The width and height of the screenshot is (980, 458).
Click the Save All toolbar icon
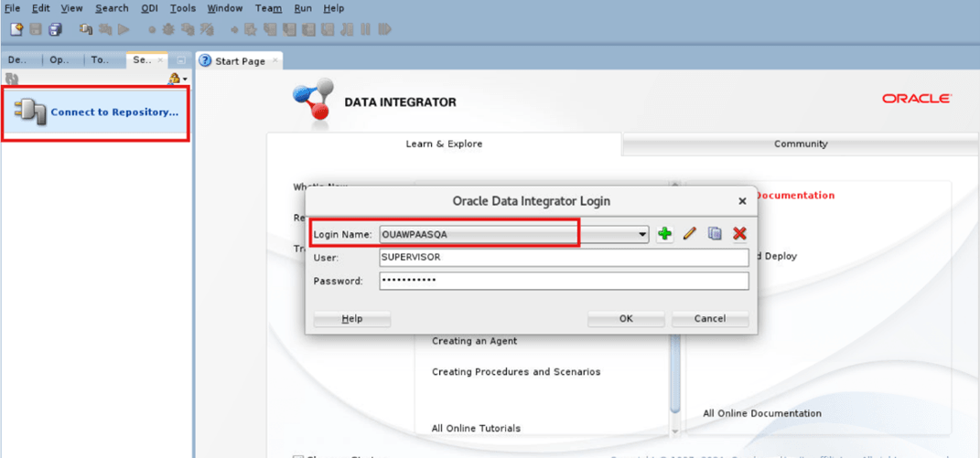coord(55,28)
